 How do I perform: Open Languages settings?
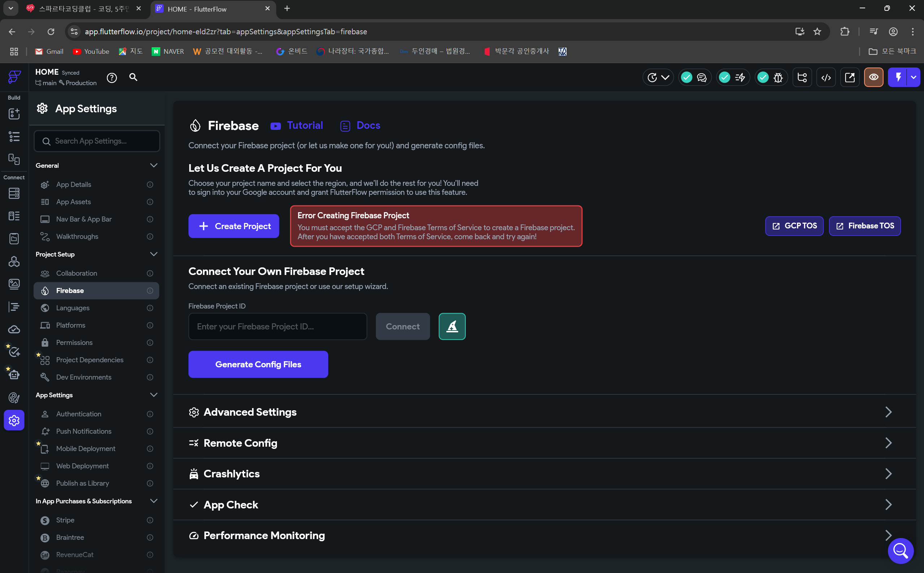[96, 308]
